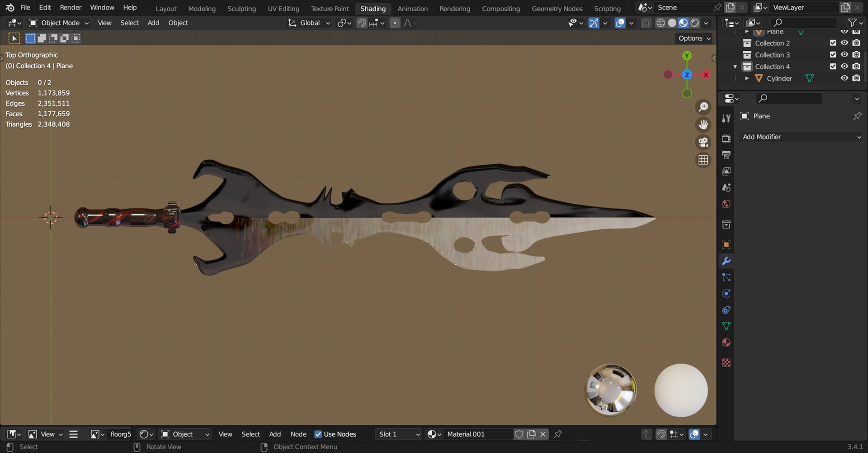Click the Move view hand icon
The image size is (868, 453).
[703, 125]
